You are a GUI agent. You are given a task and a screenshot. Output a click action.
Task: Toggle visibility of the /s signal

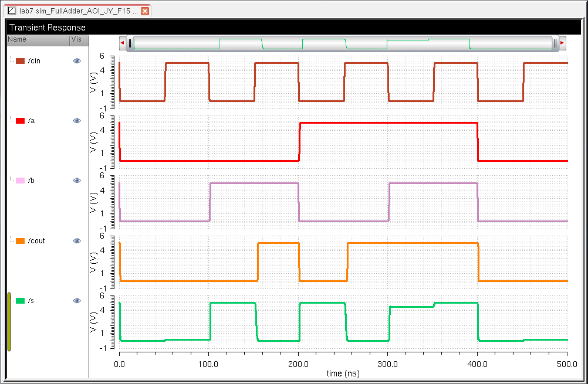coord(77,301)
